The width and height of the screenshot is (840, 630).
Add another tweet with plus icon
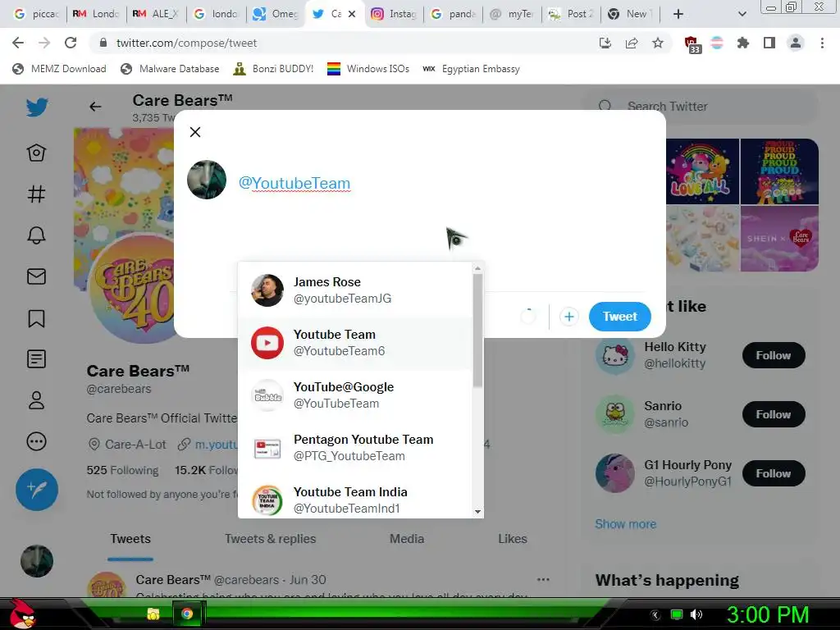coord(569,317)
